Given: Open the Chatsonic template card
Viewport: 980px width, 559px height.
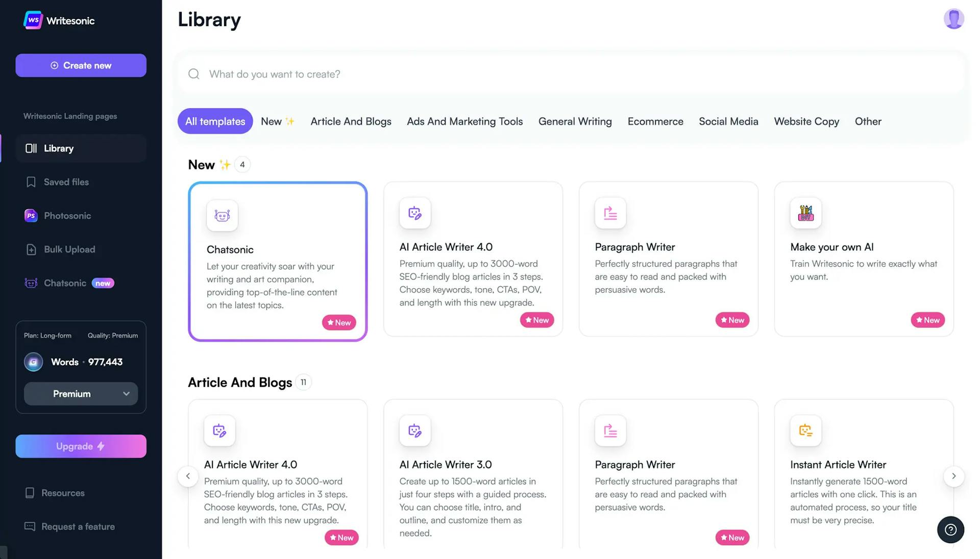Looking at the screenshot, I should pyautogui.click(x=277, y=261).
